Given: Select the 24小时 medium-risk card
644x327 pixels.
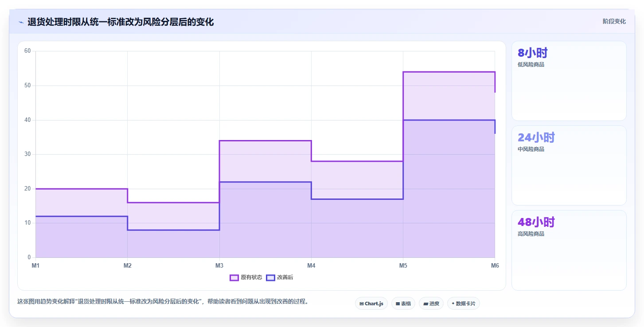Looking at the screenshot, I should 569,165.
